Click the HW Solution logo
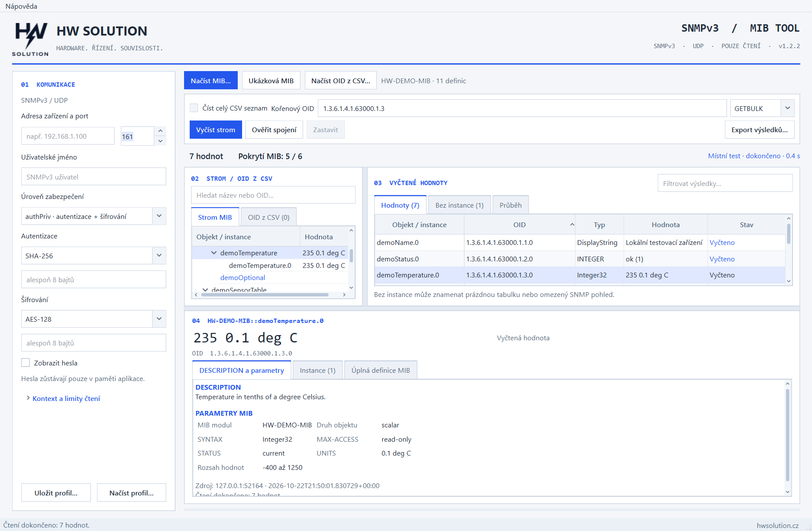 coord(30,39)
